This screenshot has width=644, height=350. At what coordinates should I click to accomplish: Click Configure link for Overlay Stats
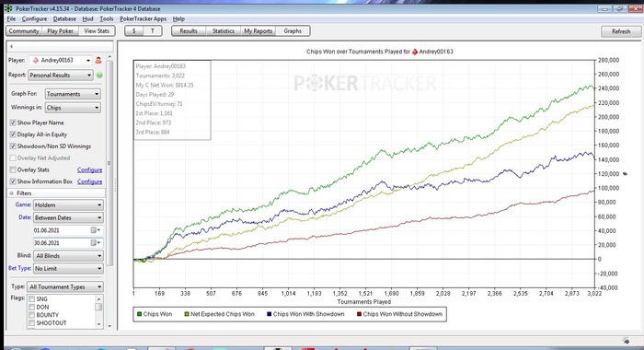click(89, 169)
